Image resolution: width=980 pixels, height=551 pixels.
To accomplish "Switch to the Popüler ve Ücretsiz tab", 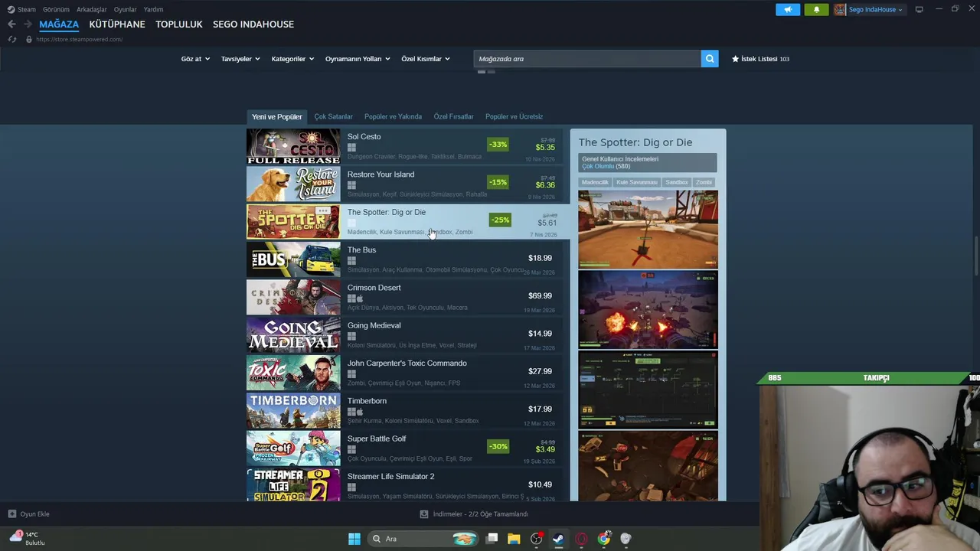I will coord(514,116).
